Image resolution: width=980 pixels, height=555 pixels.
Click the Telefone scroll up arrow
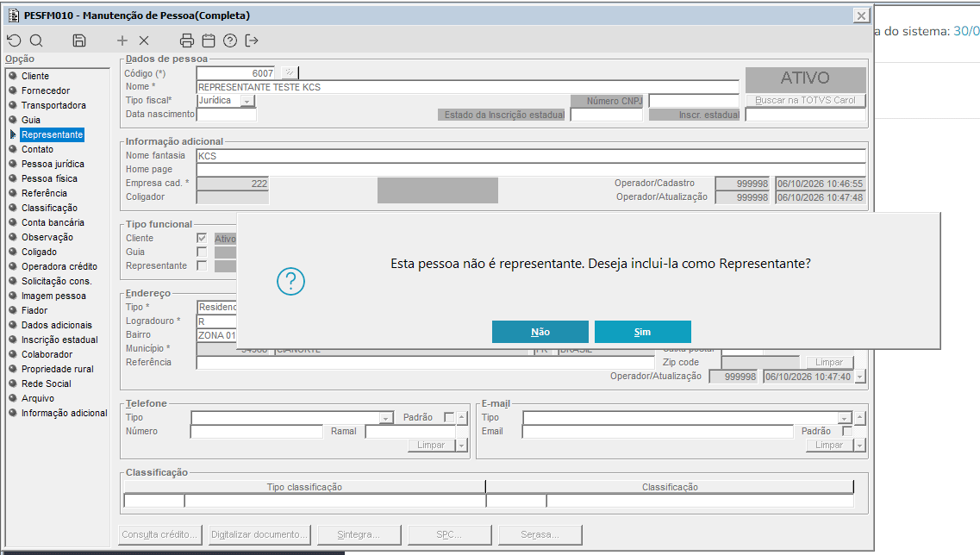click(x=462, y=417)
